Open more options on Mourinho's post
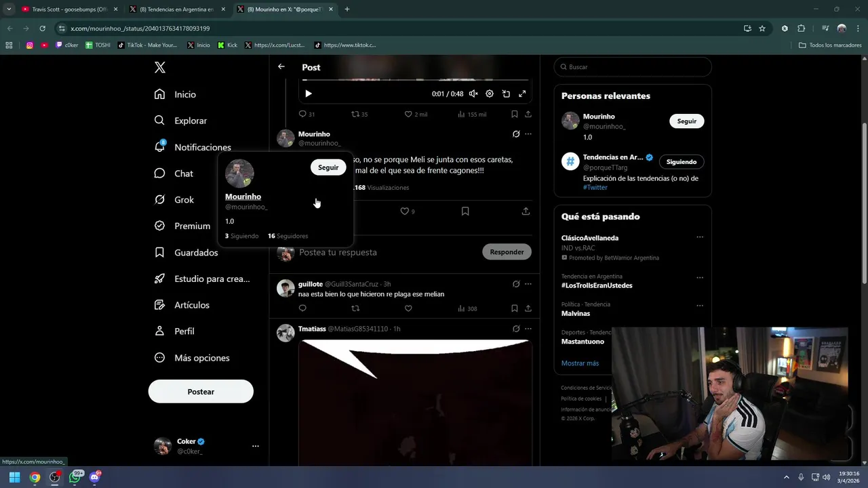Screen dimensions: 868x488 coord(528,134)
